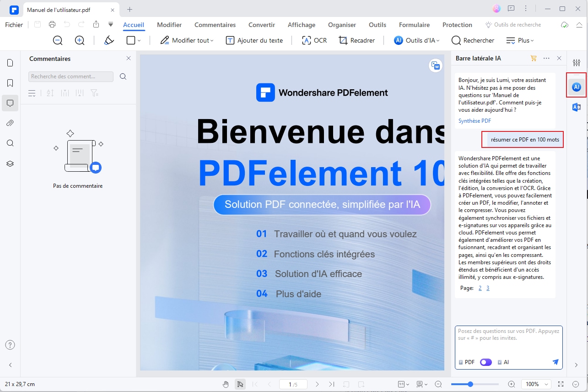Toggle the PDF / AI switch
This screenshot has width=588, height=392.
point(486,362)
